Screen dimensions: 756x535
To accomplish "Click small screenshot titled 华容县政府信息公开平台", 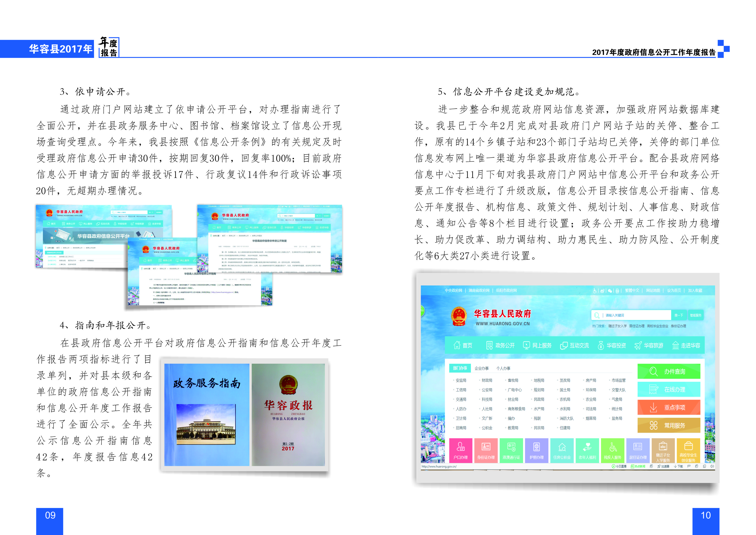I will [x=104, y=236].
